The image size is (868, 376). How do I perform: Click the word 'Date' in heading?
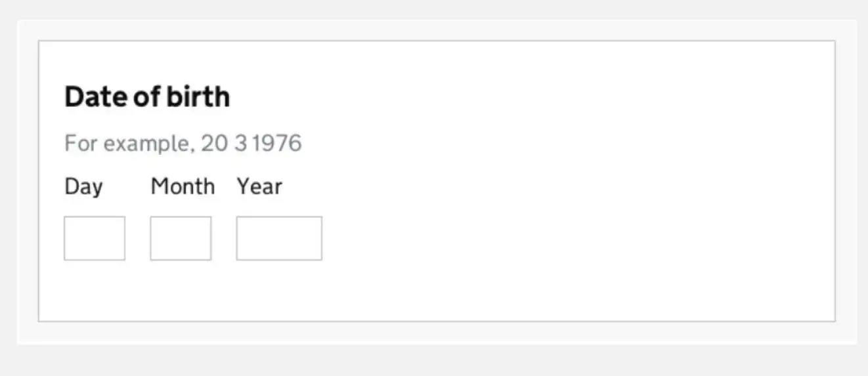pos(95,97)
